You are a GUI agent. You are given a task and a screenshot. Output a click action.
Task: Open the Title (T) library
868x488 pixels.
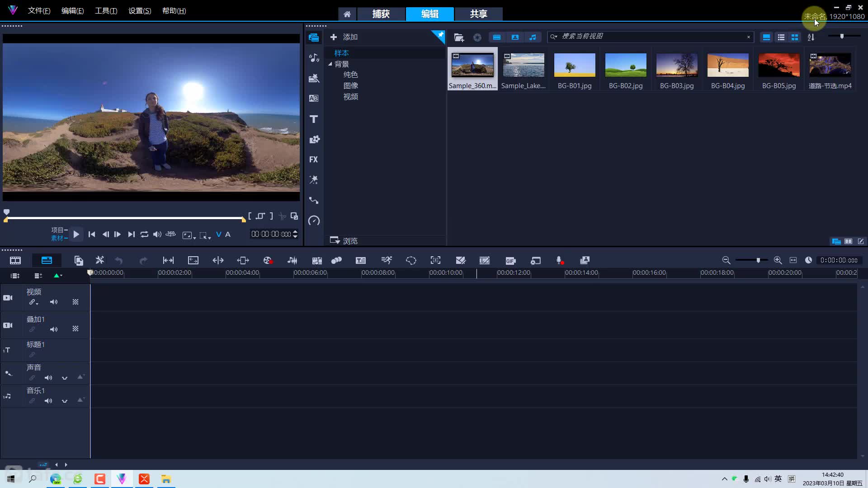pyautogui.click(x=314, y=119)
